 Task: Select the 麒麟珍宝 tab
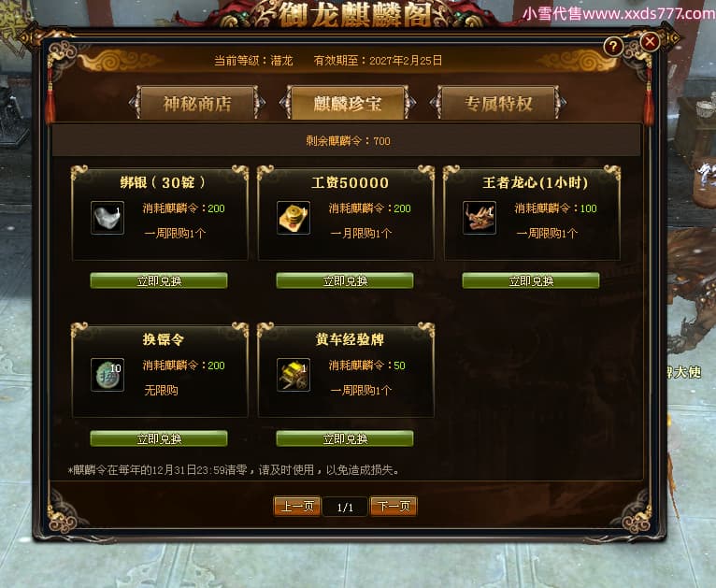pyautogui.click(x=347, y=103)
